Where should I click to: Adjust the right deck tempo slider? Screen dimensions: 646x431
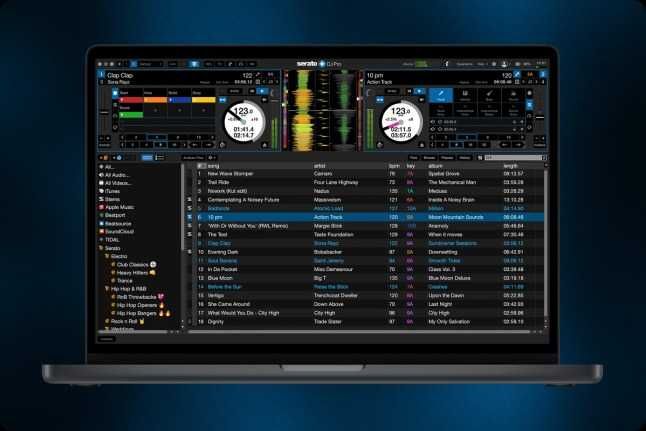540,117
